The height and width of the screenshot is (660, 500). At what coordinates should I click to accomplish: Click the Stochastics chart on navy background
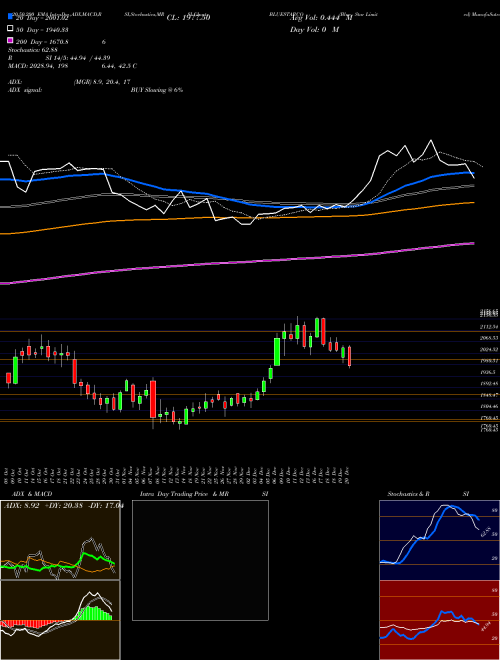[439, 540]
